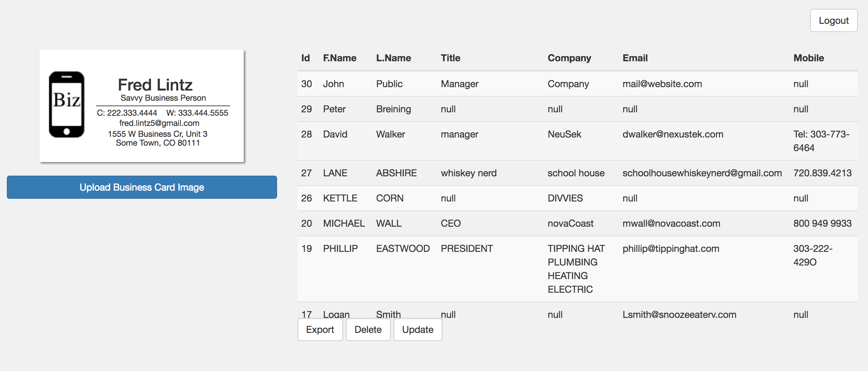Screen dimensions: 868x371
Task: Click the schoolhousewhiskeynerd@gmail.com email cell
Action: [x=702, y=173]
